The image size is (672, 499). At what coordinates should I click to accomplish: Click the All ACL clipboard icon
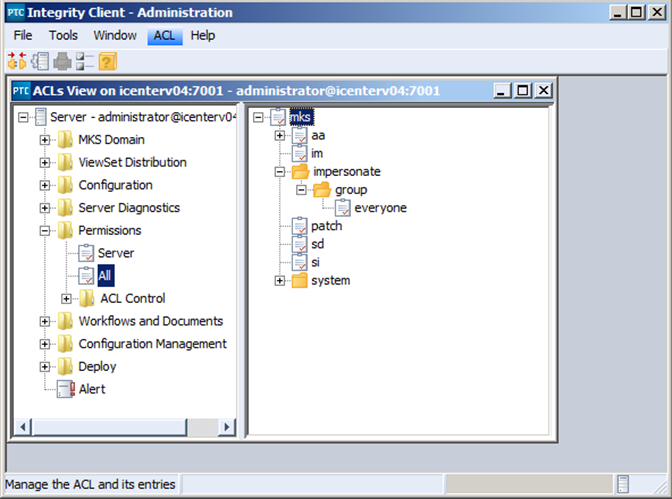[86, 276]
